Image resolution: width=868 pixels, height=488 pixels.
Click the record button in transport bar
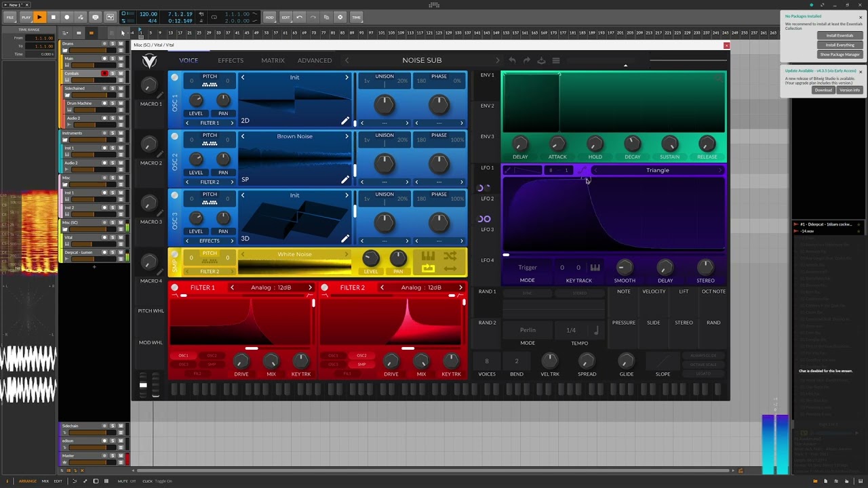[66, 17]
